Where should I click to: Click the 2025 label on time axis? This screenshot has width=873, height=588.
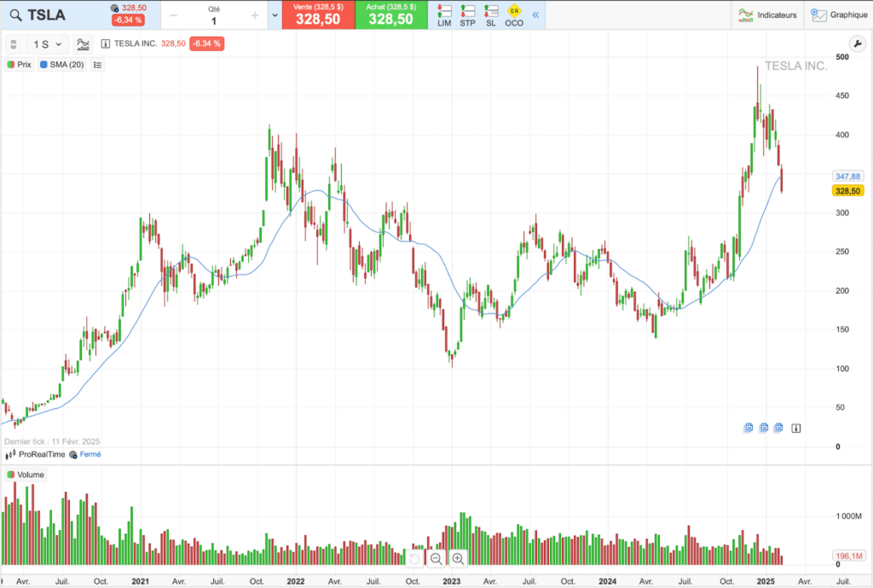pyautogui.click(x=766, y=581)
